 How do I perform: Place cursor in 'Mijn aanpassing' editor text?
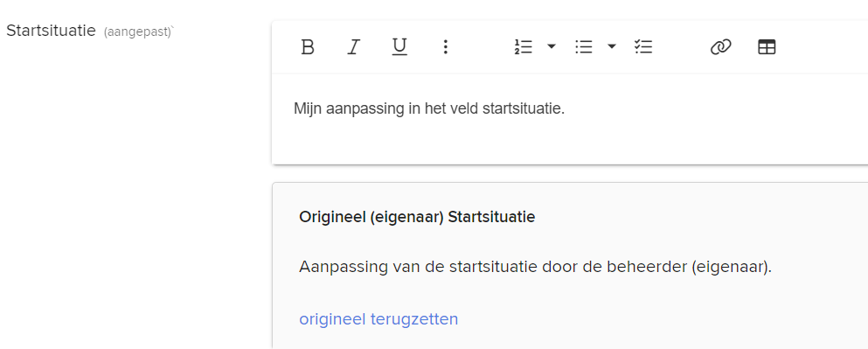tap(429, 108)
